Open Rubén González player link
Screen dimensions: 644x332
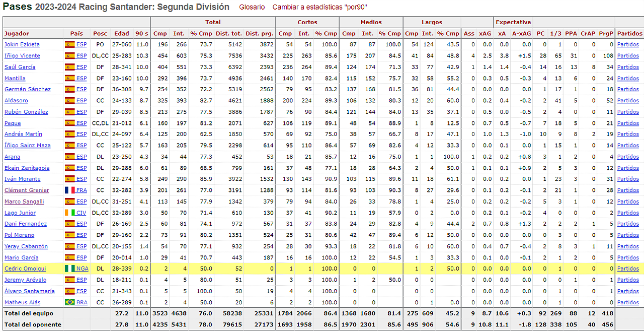coord(26,112)
